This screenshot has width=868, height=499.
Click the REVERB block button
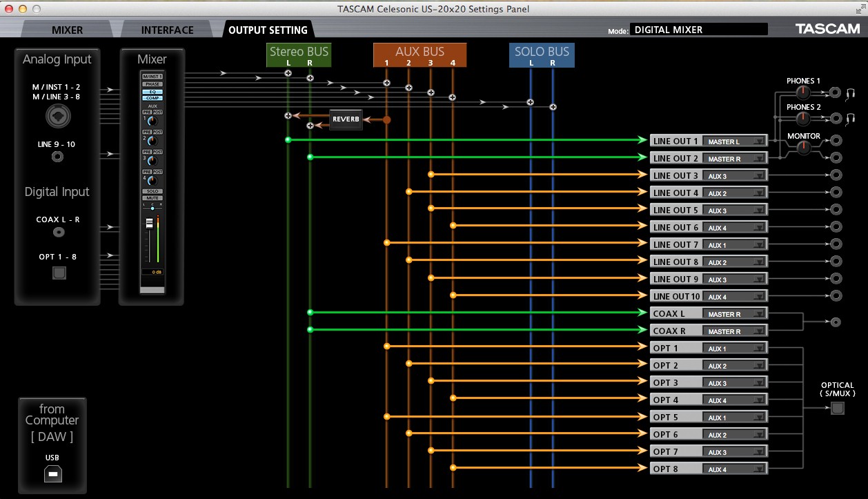click(x=346, y=119)
